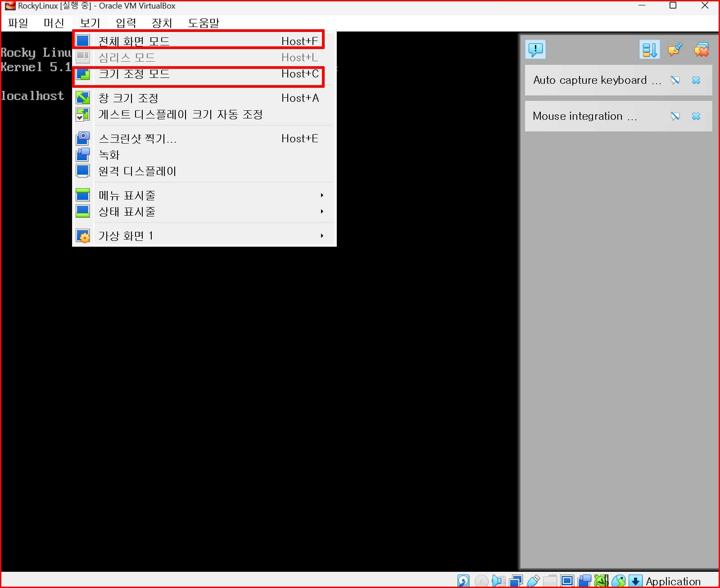Click the Host+A shortcut label
The width and height of the screenshot is (720, 588).
click(x=300, y=98)
